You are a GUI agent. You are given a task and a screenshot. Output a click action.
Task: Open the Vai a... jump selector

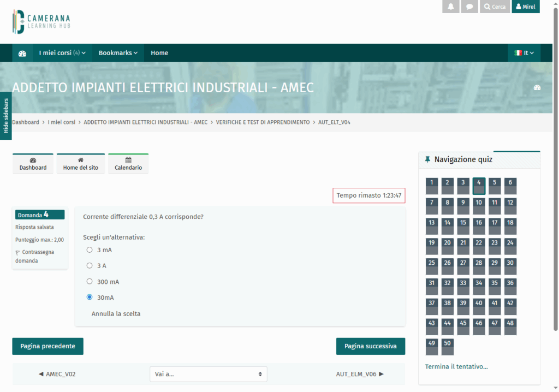point(208,374)
